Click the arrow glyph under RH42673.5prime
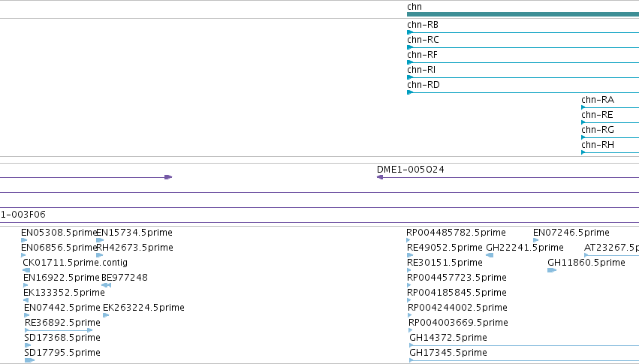 pos(99,255)
